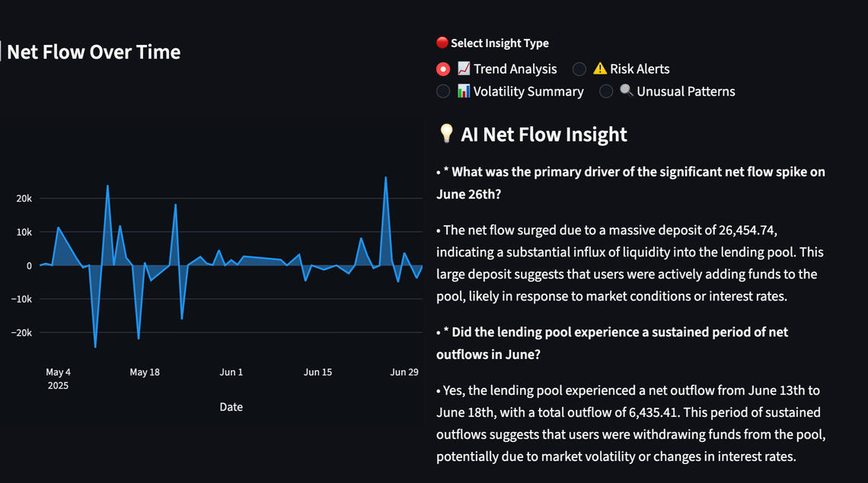The width and height of the screenshot is (868, 483).
Task: Click the 20k y-axis label
Action: [24, 199]
